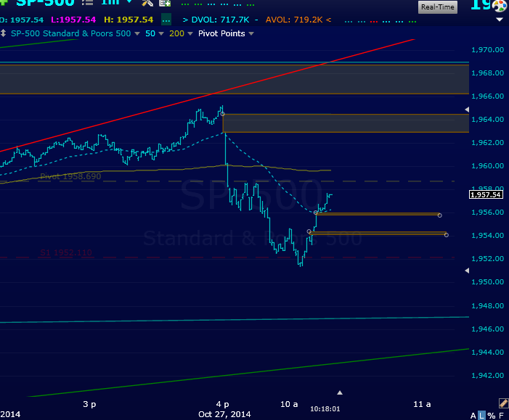Click the Pivot 1958.690 line label
The image size is (509, 420).
70,176
